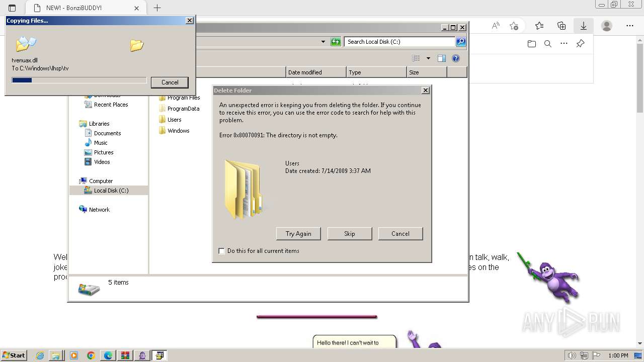Image resolution: width=644 pixels, height=362 pixels.
Task: Select Computer in navigation pane
Action: (x=96, y=181)
